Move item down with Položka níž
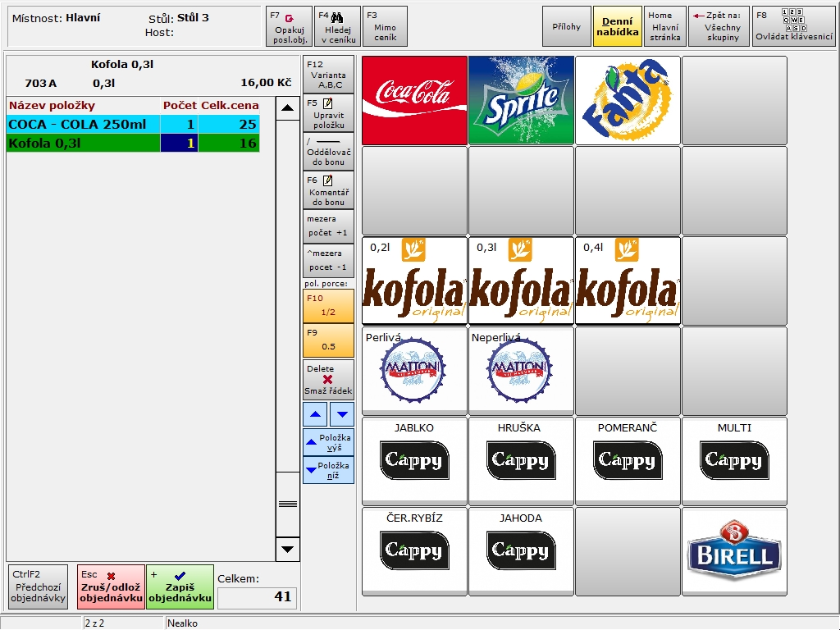Image resolution: width=840 pixels, height=630 pixels. 328,470
